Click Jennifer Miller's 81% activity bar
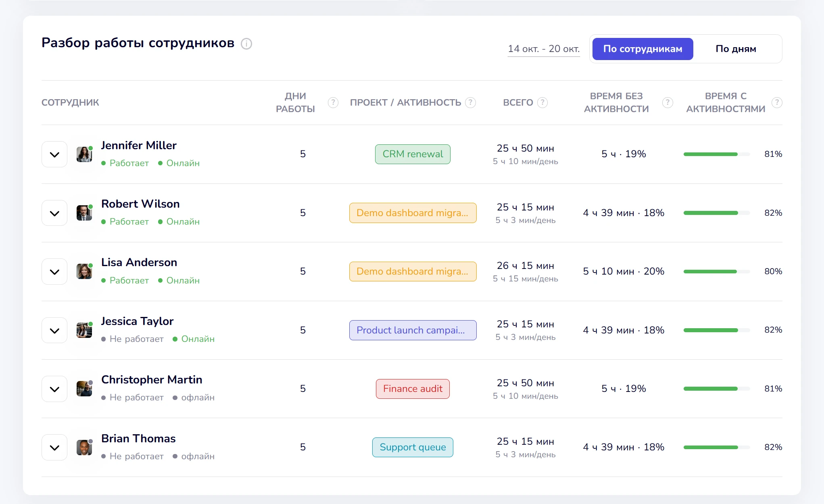 (717, 154)
